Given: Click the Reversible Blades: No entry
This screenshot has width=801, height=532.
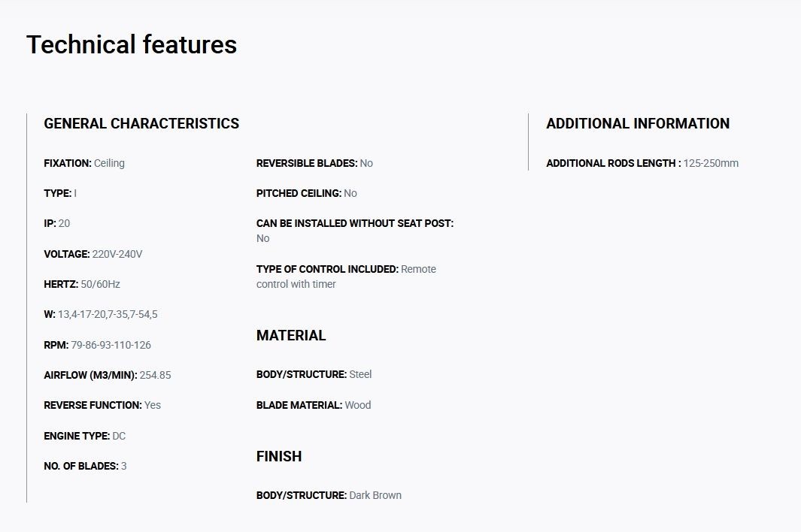Looking at the screenshot, I should click(x=314, y=163).
